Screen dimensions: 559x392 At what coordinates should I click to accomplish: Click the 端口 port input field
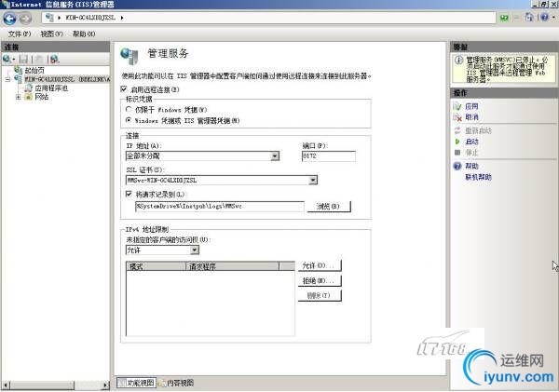pyautogui.click(x=329, y=156)
